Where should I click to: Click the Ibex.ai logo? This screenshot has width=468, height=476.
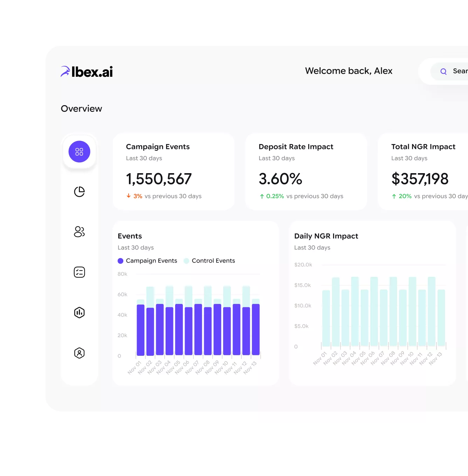(x=87, y=72)
